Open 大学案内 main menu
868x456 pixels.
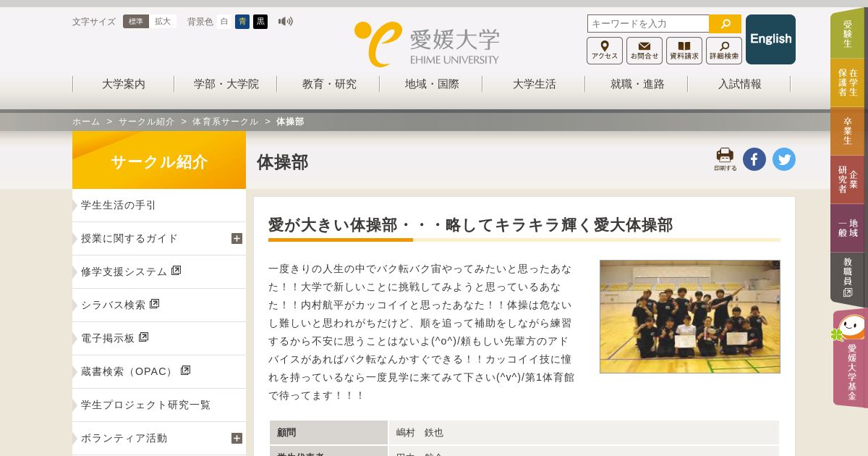123,84
